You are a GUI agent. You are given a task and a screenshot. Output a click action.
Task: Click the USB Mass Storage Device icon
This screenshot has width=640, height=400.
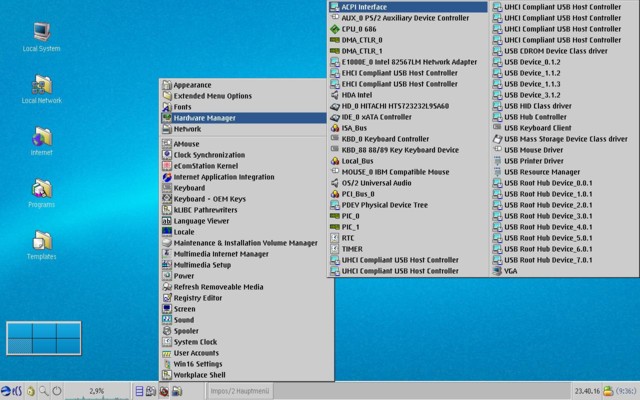[497, 139]
